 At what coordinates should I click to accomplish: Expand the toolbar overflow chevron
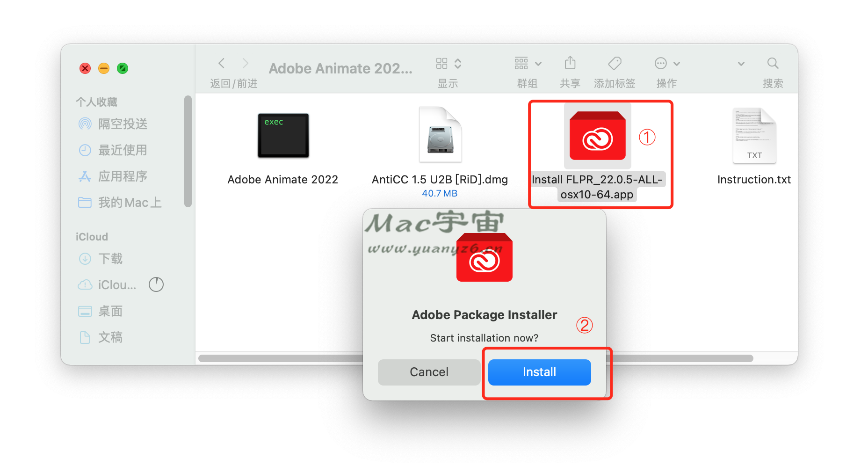coord(741,64)
